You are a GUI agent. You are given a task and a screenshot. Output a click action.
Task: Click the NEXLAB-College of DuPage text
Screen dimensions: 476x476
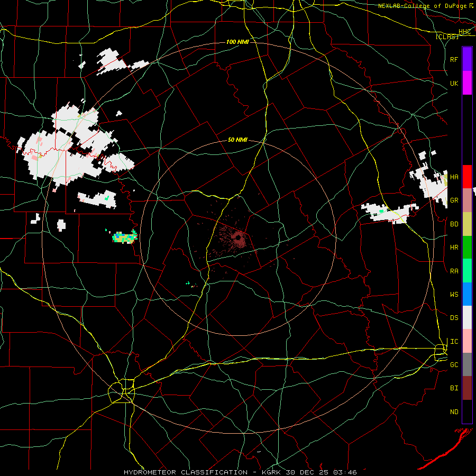[x=422, y=6]
